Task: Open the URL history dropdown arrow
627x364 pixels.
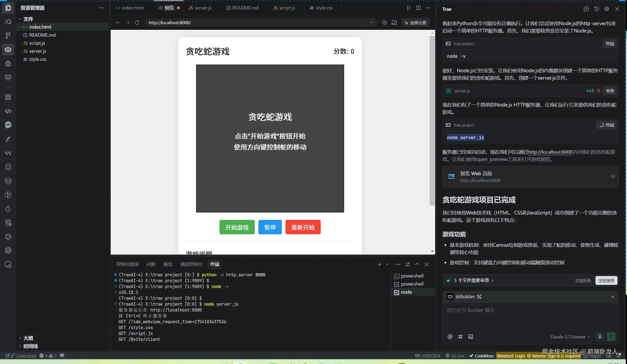Action: coord(372,23)
